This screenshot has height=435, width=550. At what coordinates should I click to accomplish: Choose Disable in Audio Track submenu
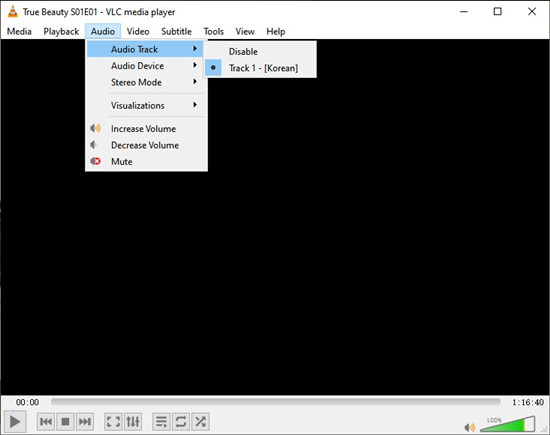coord(260,51)
